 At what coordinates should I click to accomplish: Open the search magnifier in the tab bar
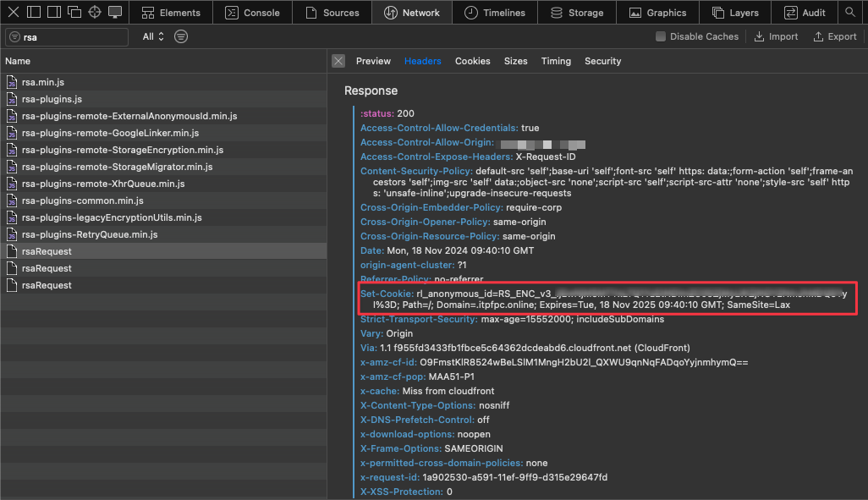[850, 12]
